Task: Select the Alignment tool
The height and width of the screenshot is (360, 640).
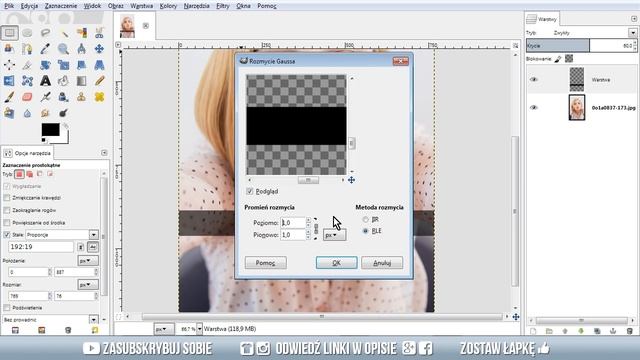Action: coord(9,65)
